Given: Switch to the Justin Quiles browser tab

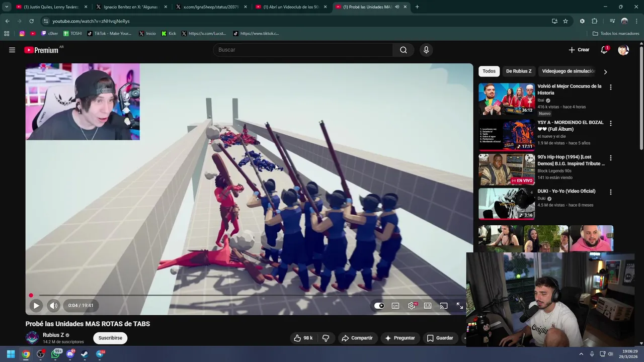Looking at the screenshot, I should tap(50, 7).
